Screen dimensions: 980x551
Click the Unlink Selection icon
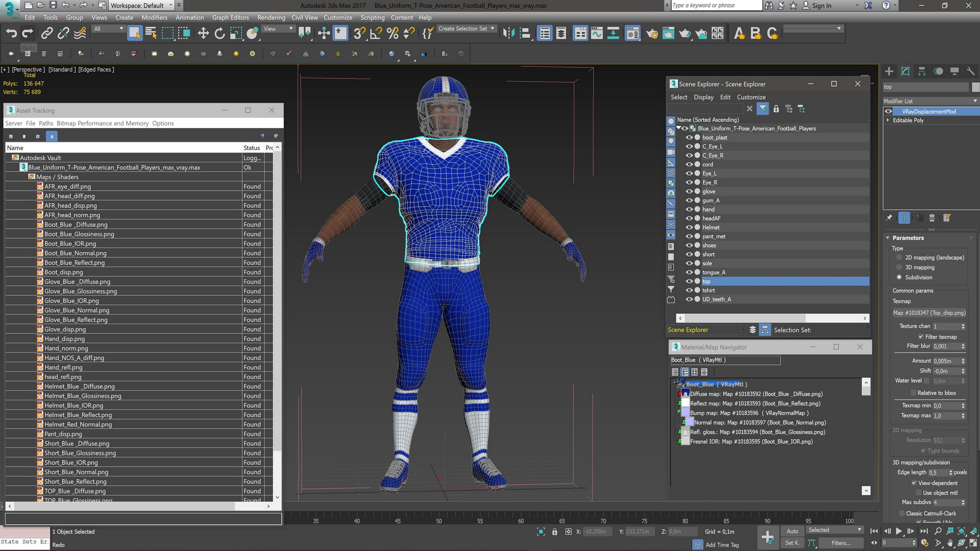63,34
